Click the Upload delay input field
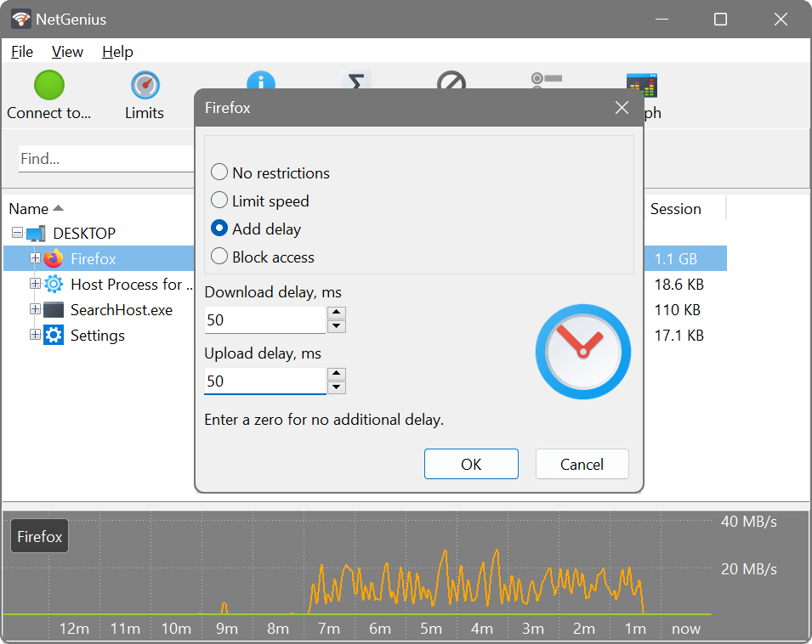This screenshot has height=644, width=812. (265, 381)
